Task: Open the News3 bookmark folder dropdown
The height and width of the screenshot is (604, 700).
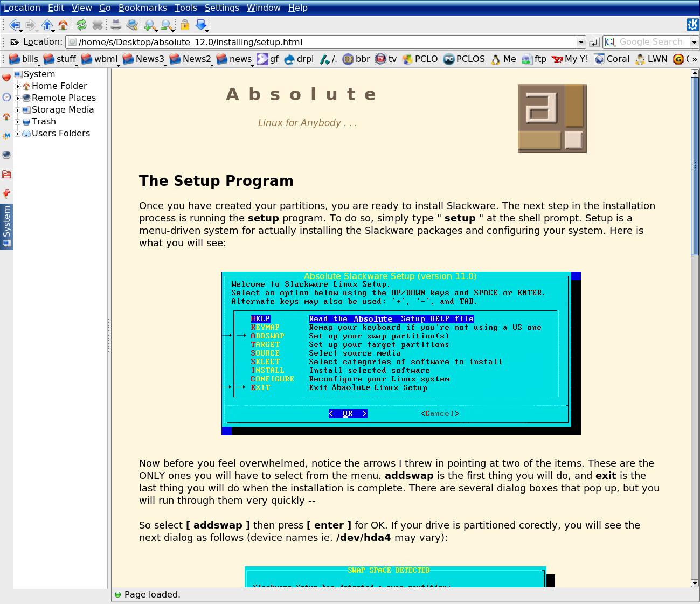Action: 144,59
